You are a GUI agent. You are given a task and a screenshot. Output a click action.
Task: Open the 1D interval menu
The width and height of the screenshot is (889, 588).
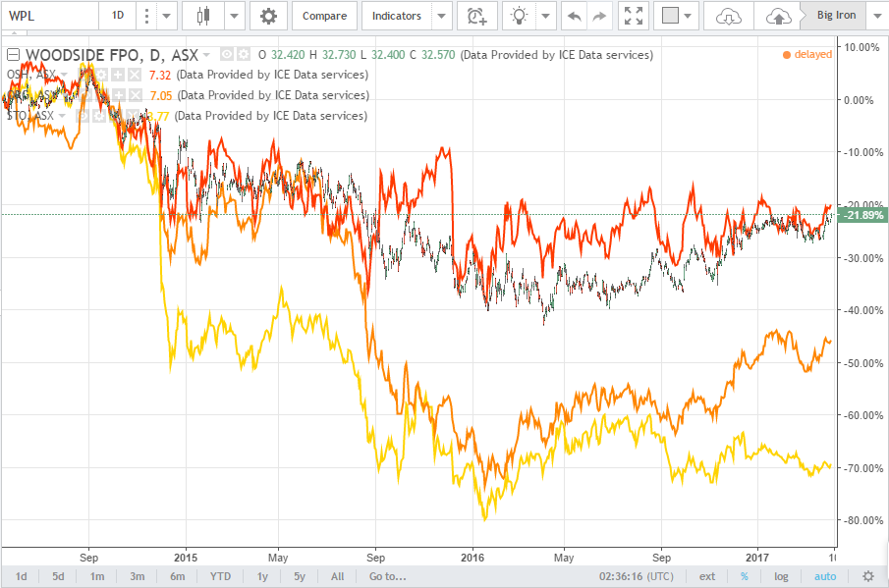pyautogui.click(x=118, y=16)
